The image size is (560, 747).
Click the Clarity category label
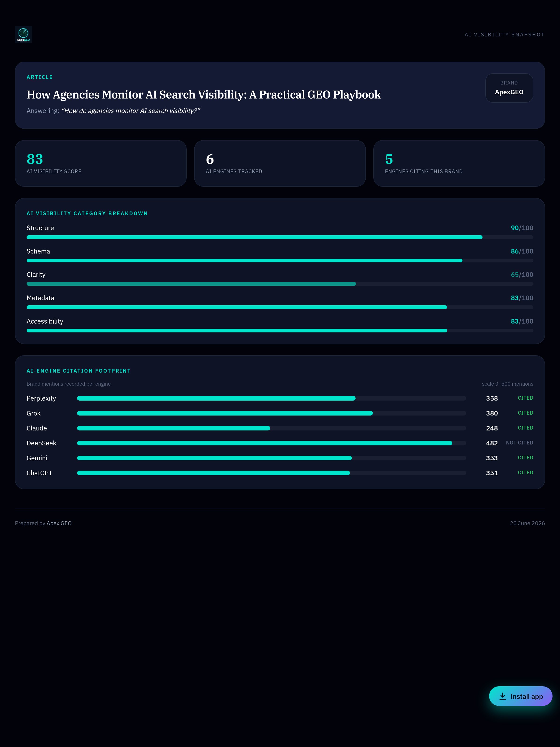tap(36, 275)
